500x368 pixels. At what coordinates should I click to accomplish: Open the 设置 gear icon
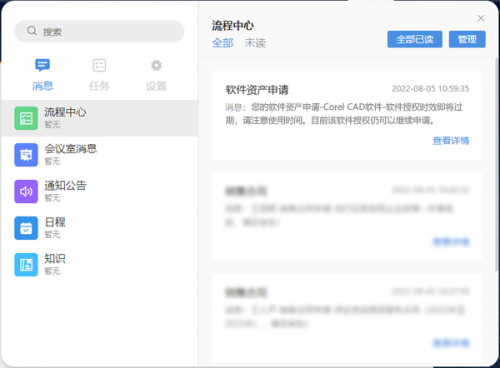[156, 65]
